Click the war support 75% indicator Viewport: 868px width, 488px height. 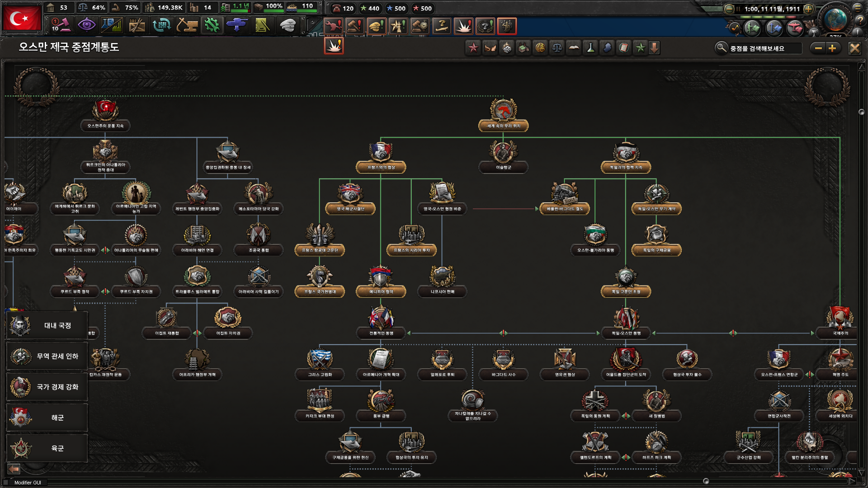125,8
